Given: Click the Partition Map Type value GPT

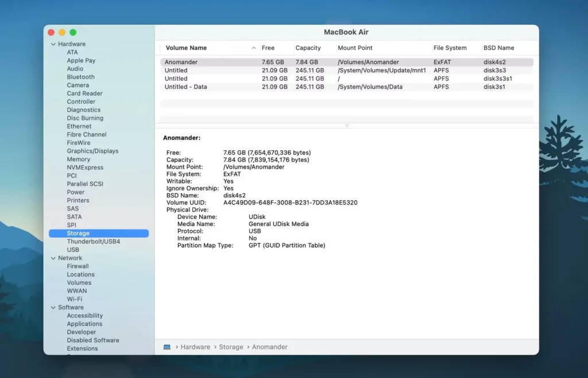Looking at the screenshot, I should click(287, 245).
